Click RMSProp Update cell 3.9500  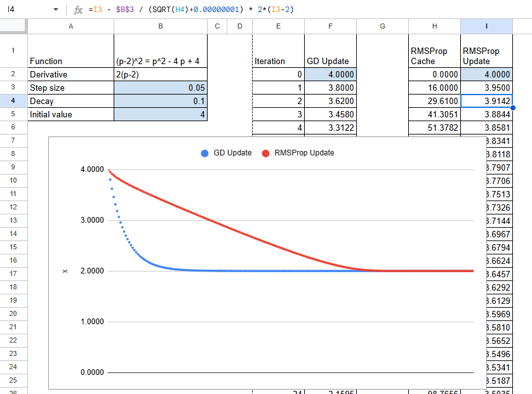(x=486, y=88)
